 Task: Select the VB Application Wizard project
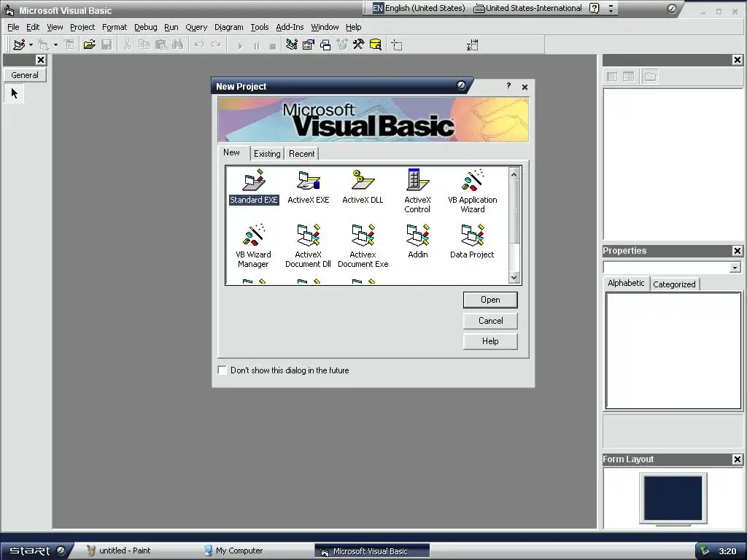point(472,191)
